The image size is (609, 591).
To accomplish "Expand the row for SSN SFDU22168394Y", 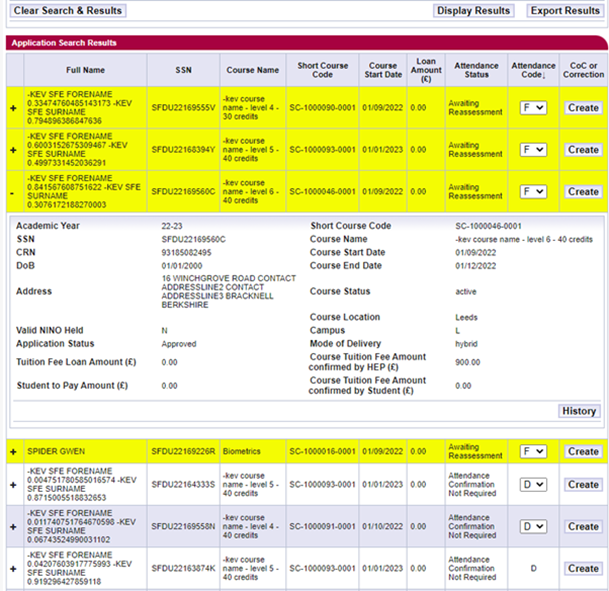I will pyautogui.click(x=13, y=150).
